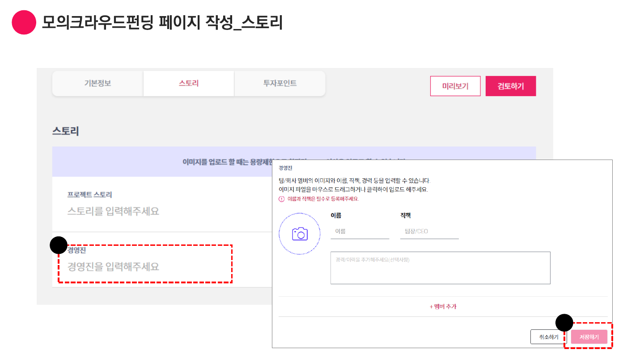Cancel the dialog with 취소하기
The image size is (644, 362).
click(x=548, y=337)
